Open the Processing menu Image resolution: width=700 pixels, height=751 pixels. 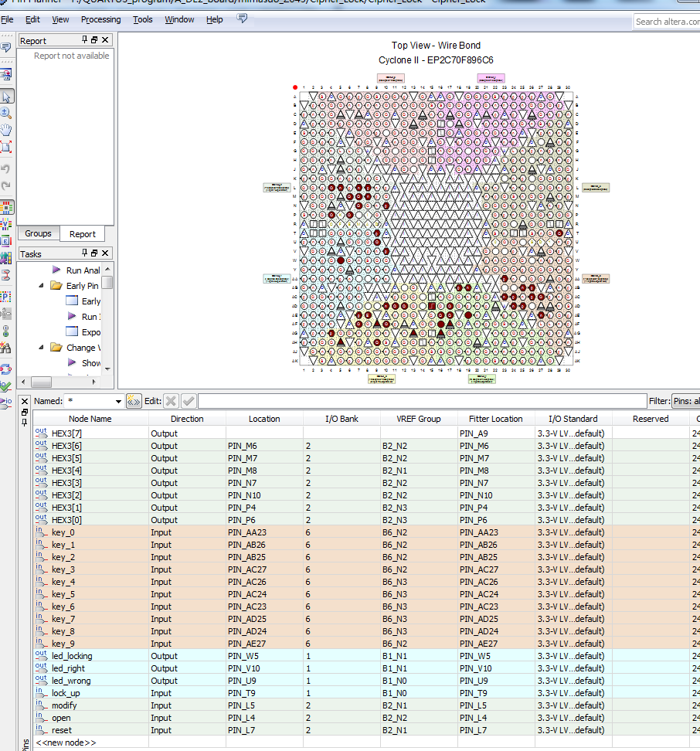coord(100,19)
